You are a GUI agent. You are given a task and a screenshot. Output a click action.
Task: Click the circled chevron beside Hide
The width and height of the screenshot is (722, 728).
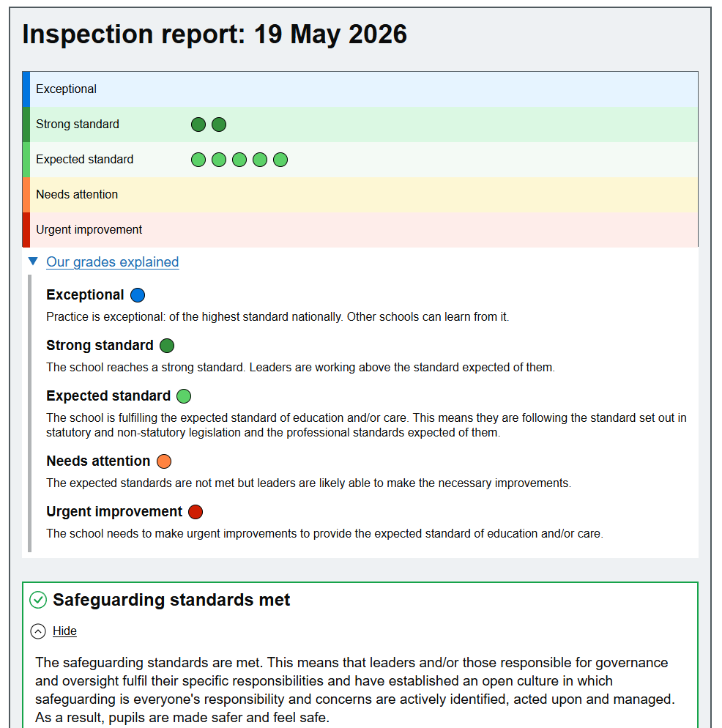38,631
